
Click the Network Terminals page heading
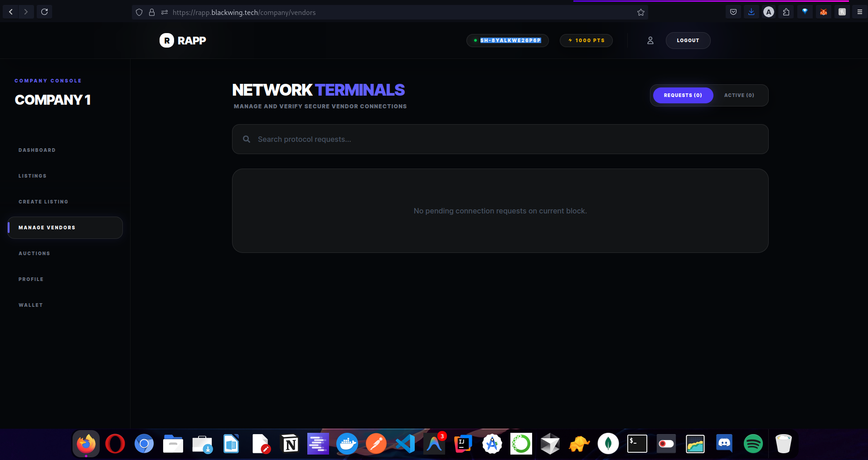[319, 90]
